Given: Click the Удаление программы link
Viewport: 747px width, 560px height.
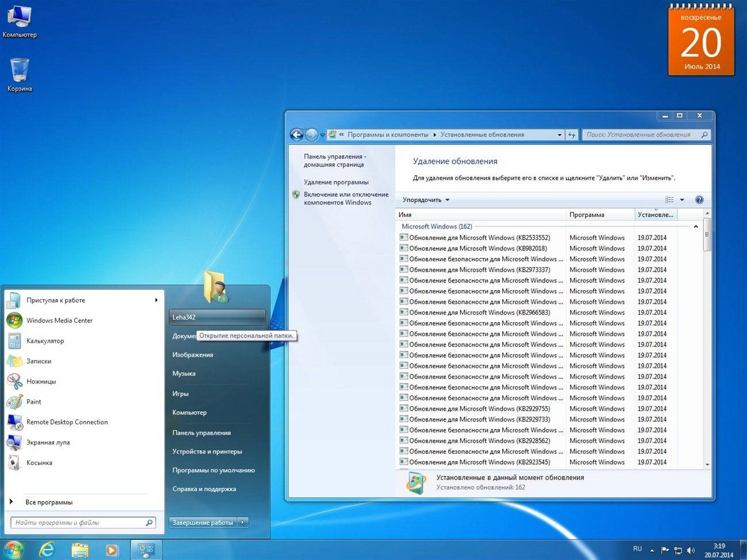Looking at the screenshot, I should pyautogui.click(x=336, y=182).
